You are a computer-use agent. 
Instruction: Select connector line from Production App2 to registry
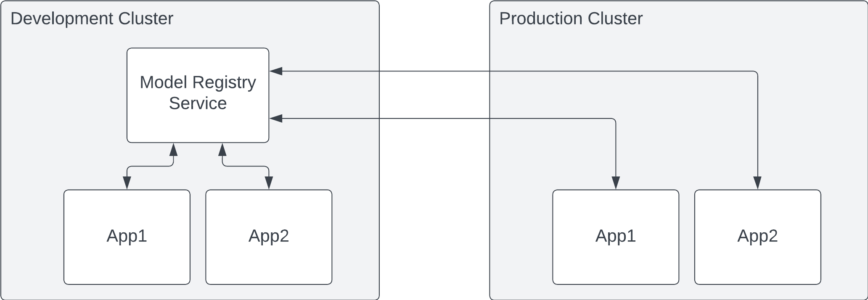[547, 71]
